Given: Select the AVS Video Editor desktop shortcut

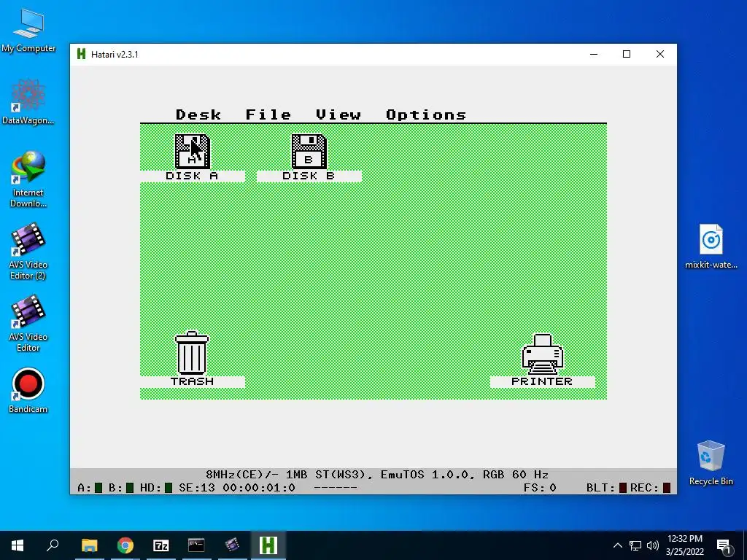Looking at the screenshot, I should coord(28,324).
